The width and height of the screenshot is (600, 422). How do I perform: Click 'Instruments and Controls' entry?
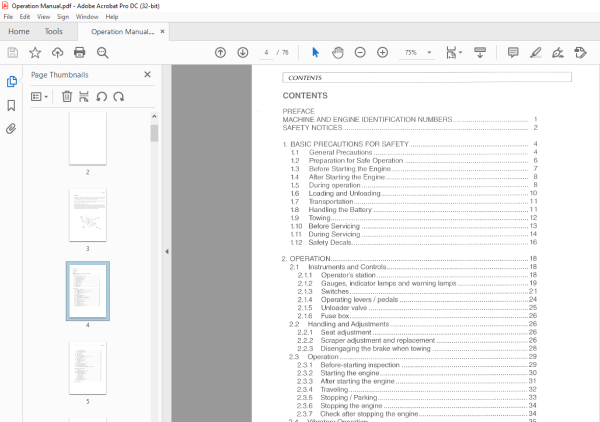click(347, 267)
